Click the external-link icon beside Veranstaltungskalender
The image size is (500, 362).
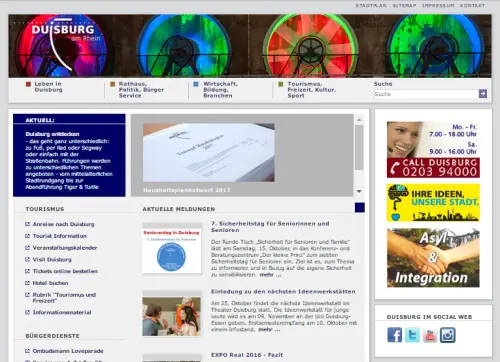pos(27,248)
